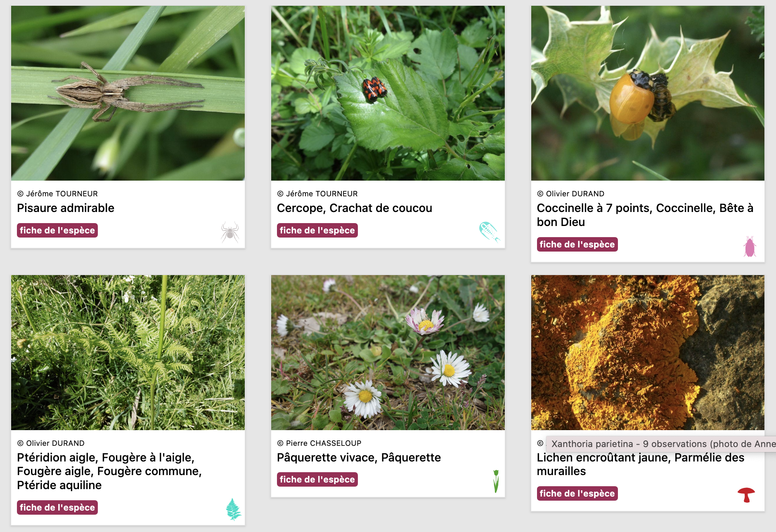Click the red mushroom group icon
This screenshot has height=532, width=776.
[746, 495]
